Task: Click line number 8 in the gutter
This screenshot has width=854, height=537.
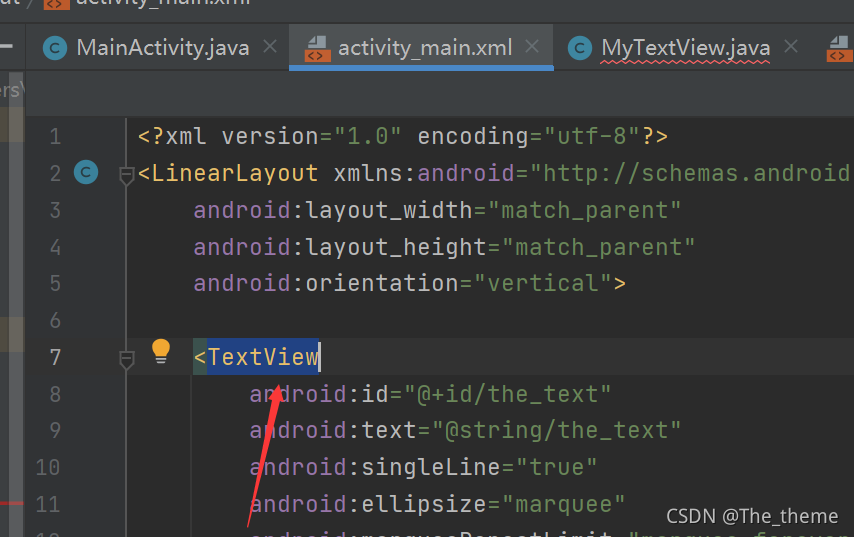Action: (x=55, y=394)
